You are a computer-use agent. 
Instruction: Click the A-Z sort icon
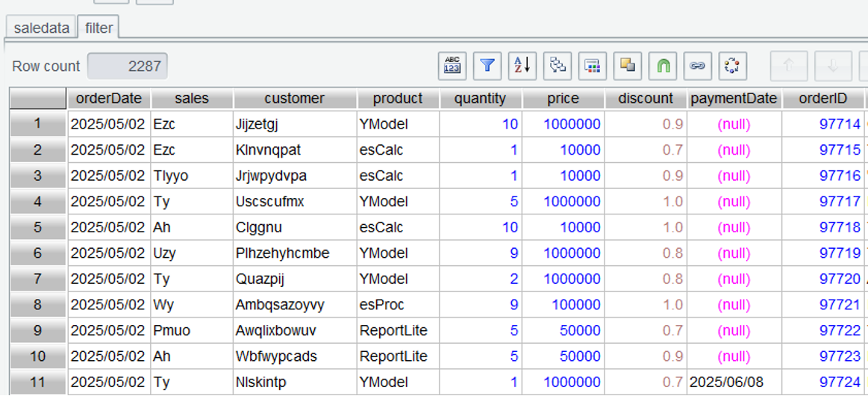tap(522, 66)
